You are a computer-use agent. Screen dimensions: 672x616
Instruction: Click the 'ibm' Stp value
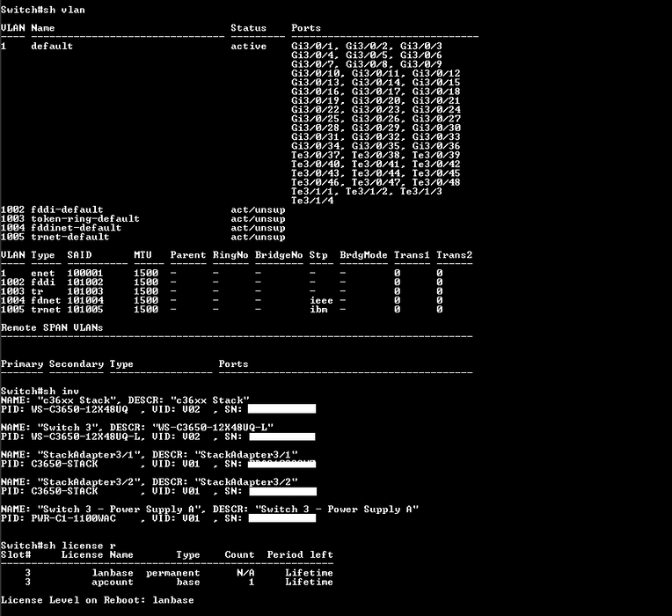tap(318, 309)
